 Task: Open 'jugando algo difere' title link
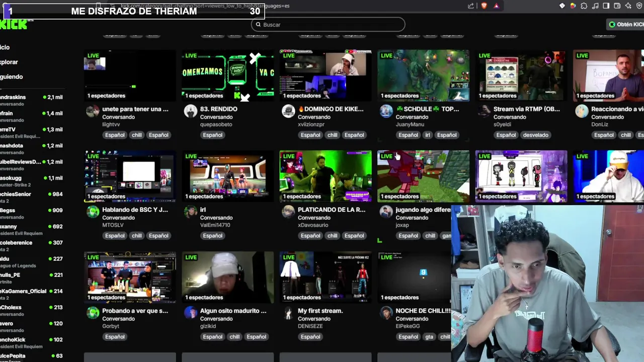423,210
